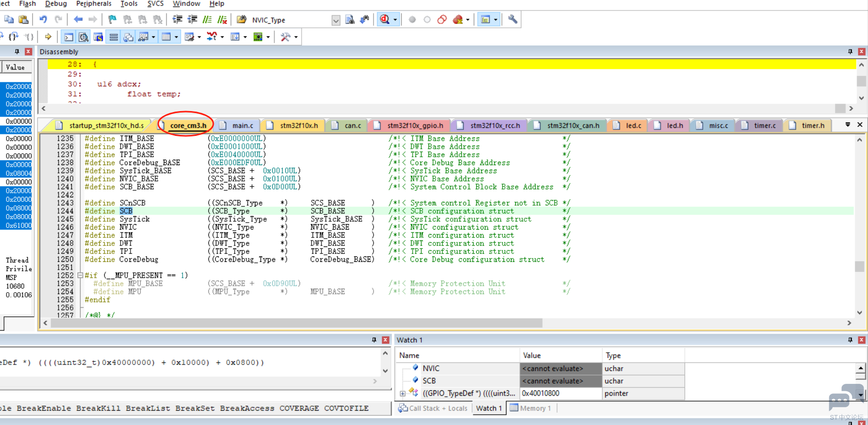Toggle the Watch windows button
Screen dimensions: 868x425
coord(143,37)
